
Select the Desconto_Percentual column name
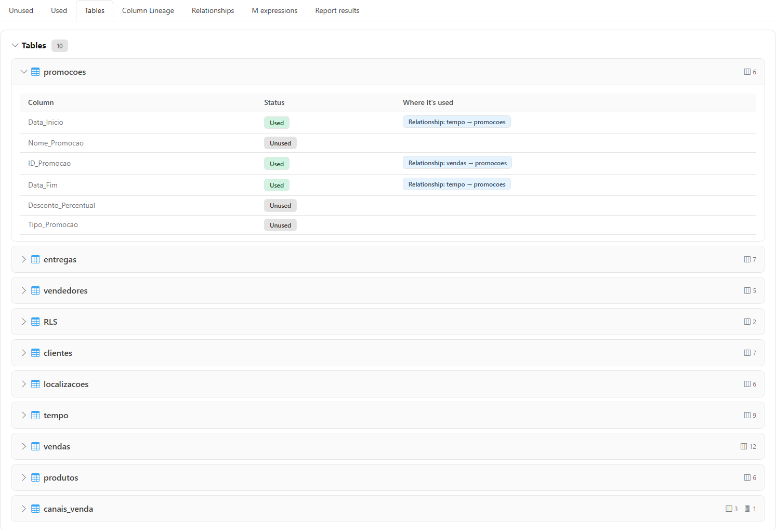(x=61, y=205)
